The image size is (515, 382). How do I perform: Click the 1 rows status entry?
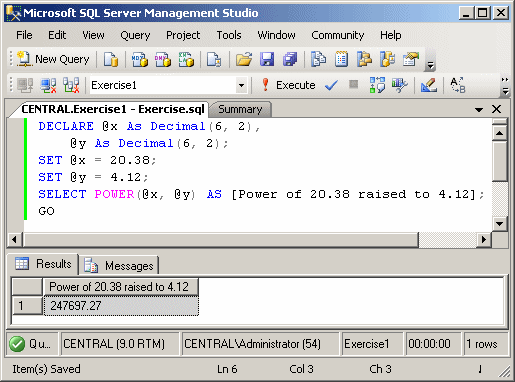486,344
